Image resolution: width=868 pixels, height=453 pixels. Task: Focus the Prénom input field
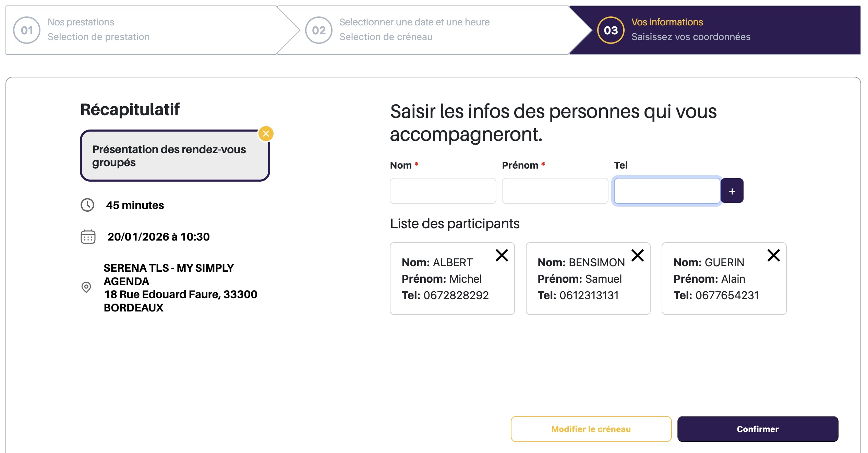point(555,191)
